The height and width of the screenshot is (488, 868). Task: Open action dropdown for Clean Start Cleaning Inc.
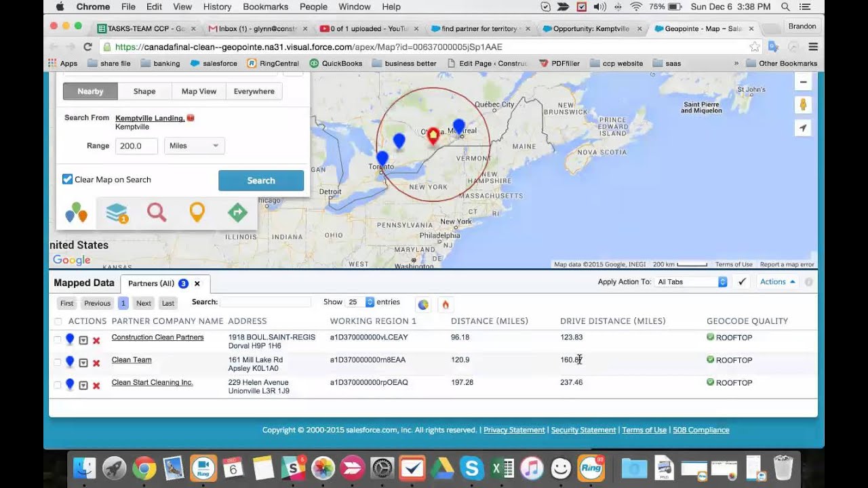pyautogui.click(x=83, y=385)
